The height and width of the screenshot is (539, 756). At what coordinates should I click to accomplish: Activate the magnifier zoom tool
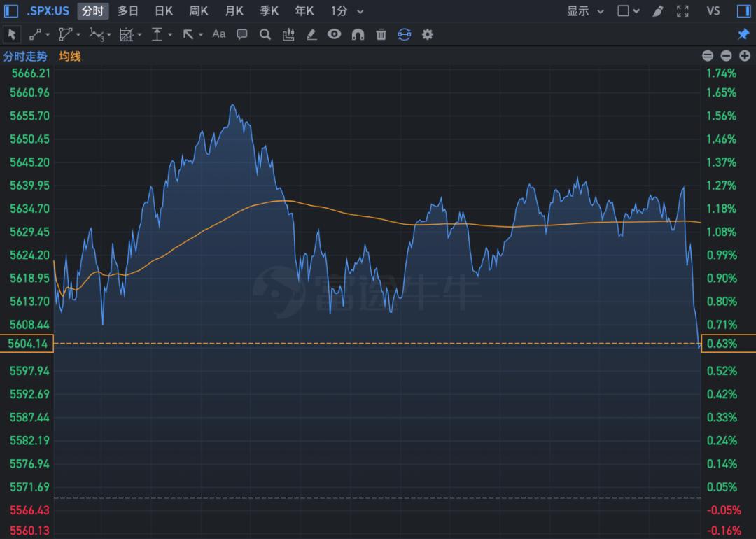pos(265,34)
